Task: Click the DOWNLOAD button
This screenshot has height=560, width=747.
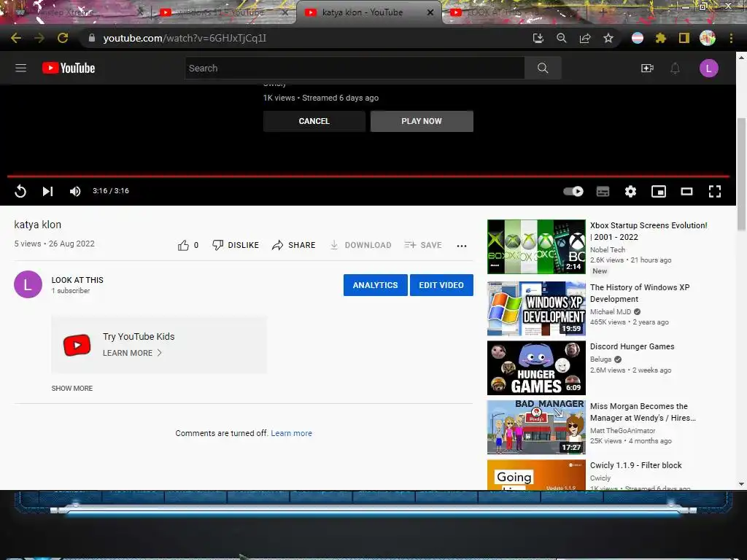Action: [360, 245]
